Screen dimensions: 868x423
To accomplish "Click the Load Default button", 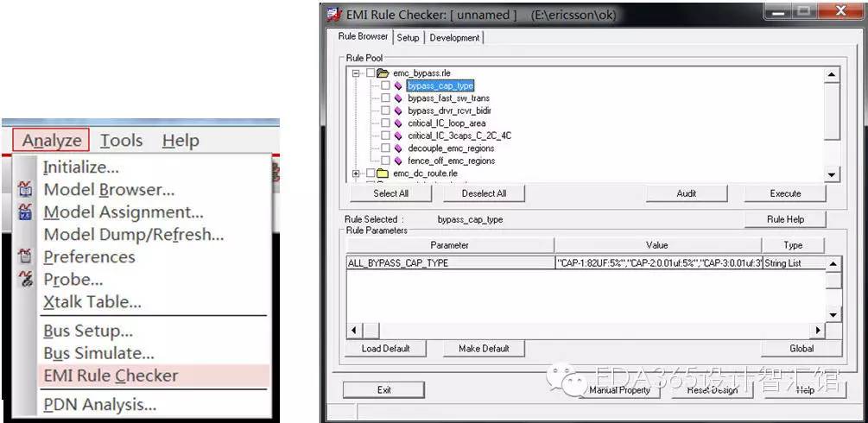I will click(x=385, y=349).
